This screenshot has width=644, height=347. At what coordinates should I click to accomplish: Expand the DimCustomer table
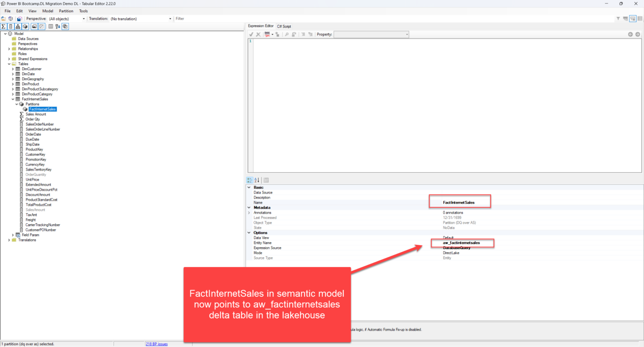coord(13,69)
